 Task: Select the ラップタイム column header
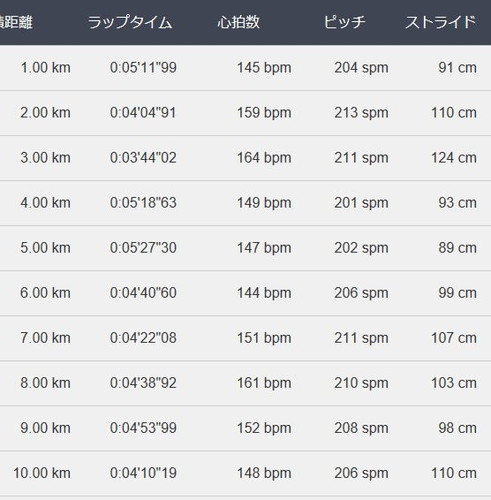[130, 23]
